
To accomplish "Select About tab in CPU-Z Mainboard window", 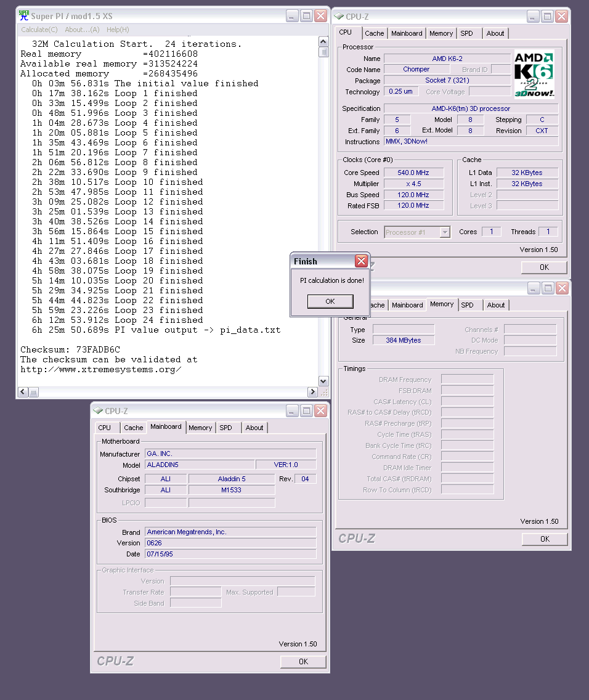I will 254,428.
